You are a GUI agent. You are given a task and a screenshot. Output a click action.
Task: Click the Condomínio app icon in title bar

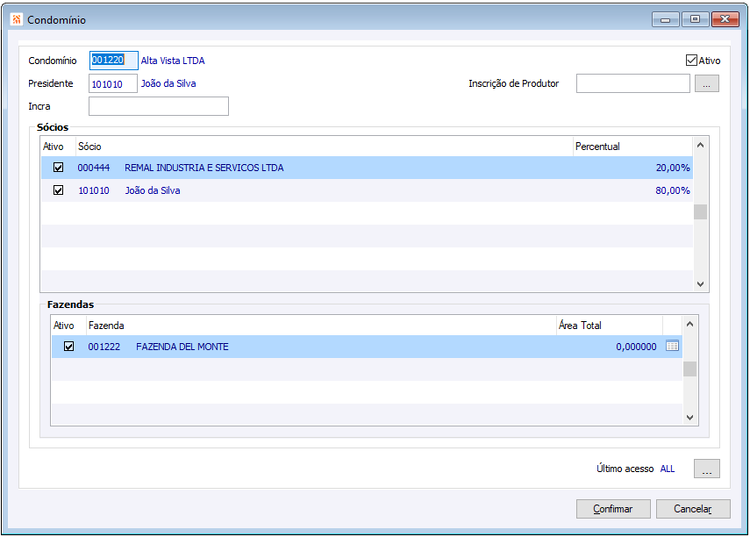tap(17, 20)
